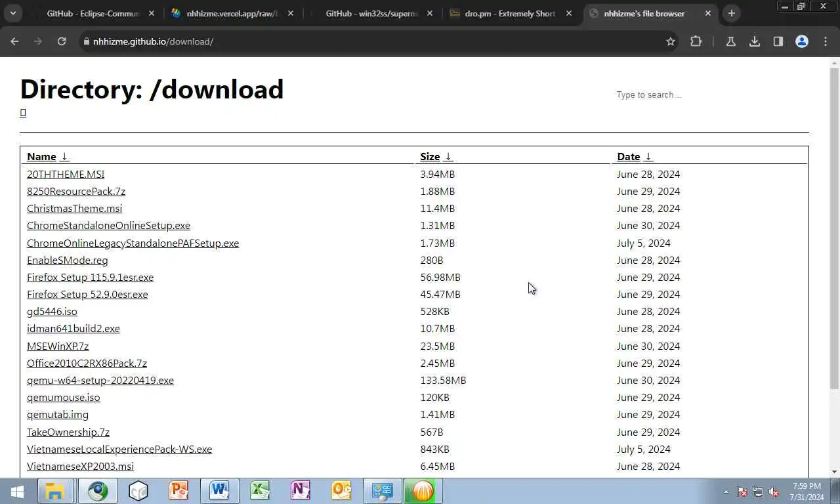This screenshot has width=840, height=504.
Task: Switch to GitHub - Eclipse-Commun tab
Action: coord(93,13)
